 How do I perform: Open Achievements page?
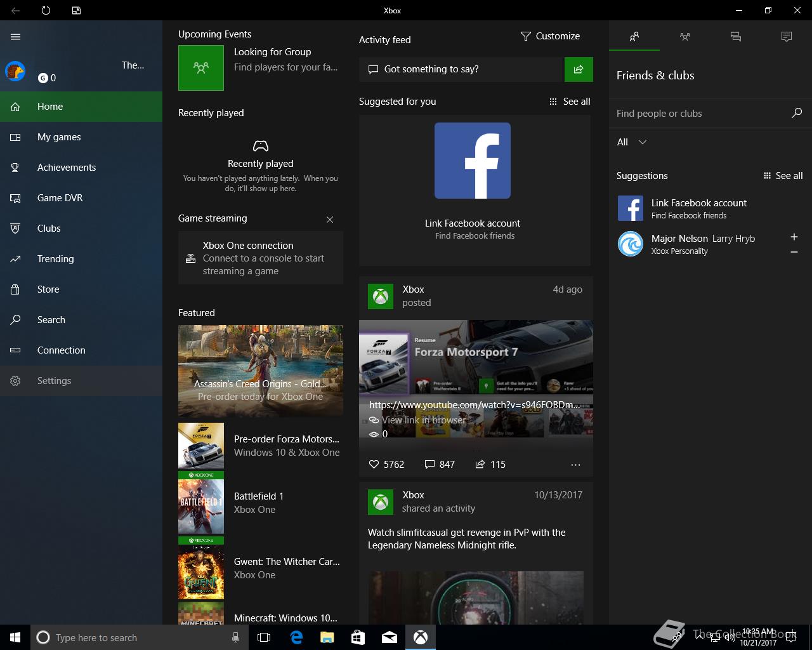(x=81, y=168)
